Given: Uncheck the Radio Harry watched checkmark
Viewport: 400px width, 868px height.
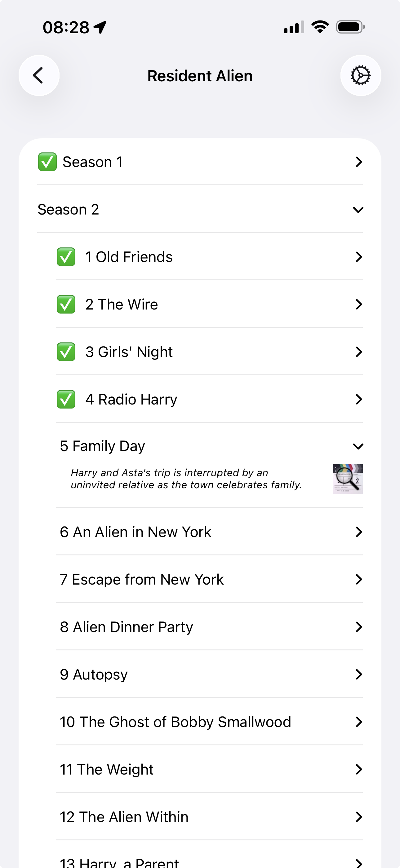Looking at the screenshot, I should pos(66,399).
